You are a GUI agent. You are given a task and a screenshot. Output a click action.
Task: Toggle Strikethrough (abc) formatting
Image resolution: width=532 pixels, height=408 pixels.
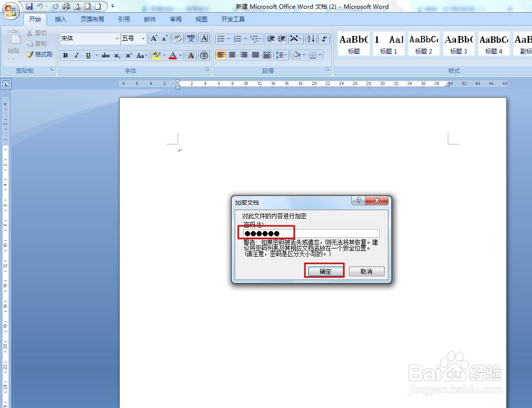tap(106, 55)
